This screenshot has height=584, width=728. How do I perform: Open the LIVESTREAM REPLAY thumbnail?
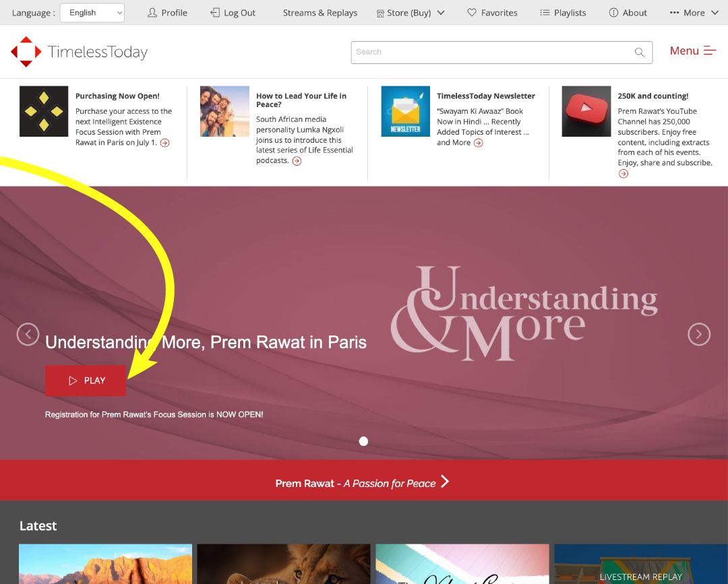pyautogui.click(x=641, y=564)
